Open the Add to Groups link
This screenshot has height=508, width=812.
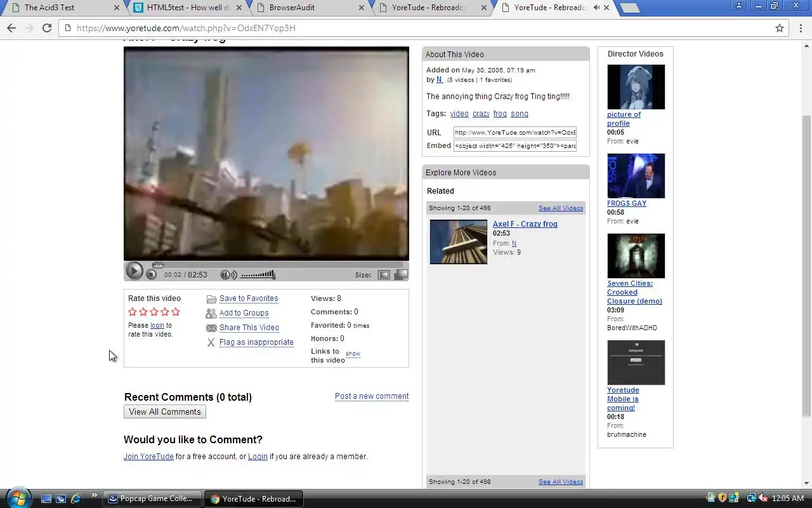click(x=244, y=313)
